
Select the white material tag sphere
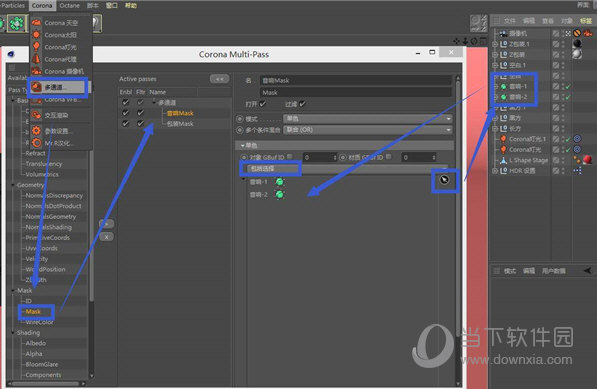tap(577, 54)
